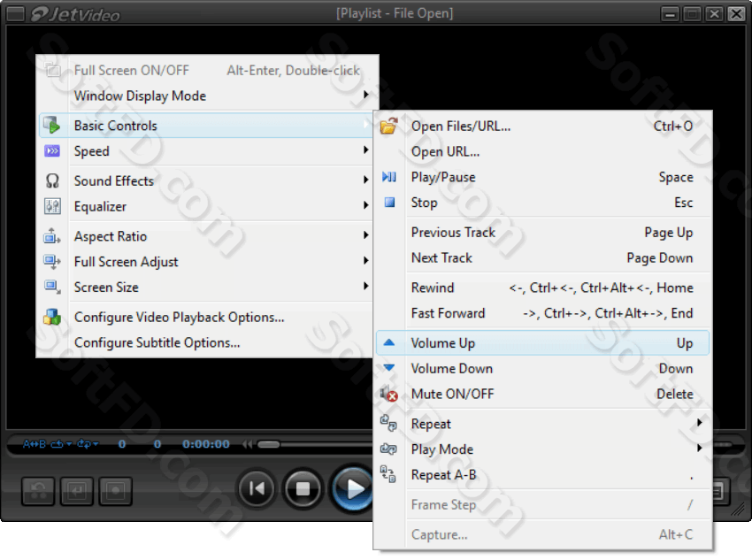Select the Capture... menu entry
Screen dimensions: 752x560
point(542,534)
